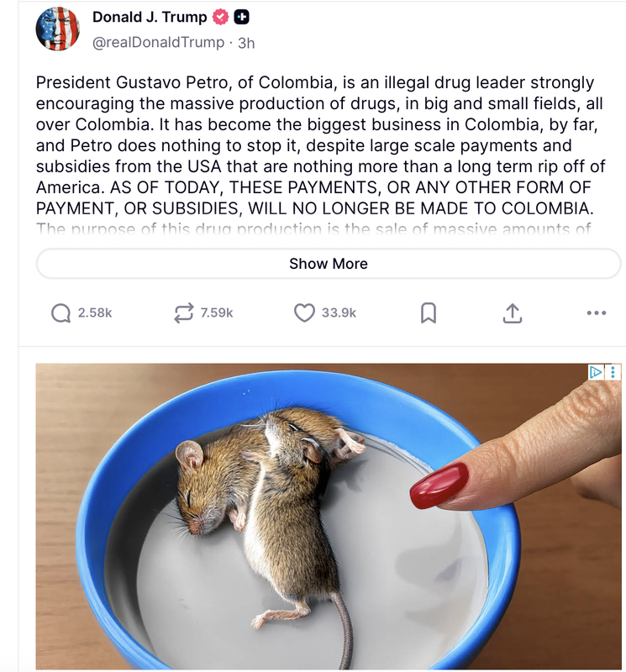Click the red verified badge
The width and height of the screenshot is (626, 672).
(220, 17)
